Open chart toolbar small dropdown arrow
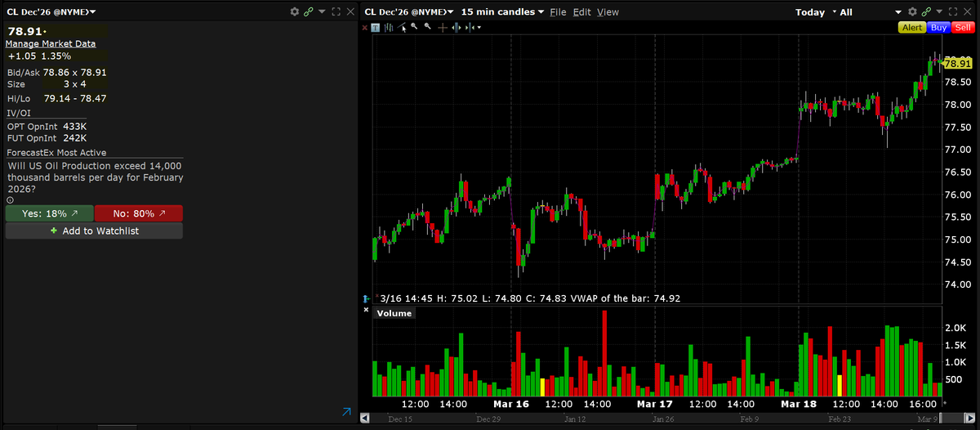Viewport: 980px width, 430px height. pyautogui.click(x=479, y=28)
